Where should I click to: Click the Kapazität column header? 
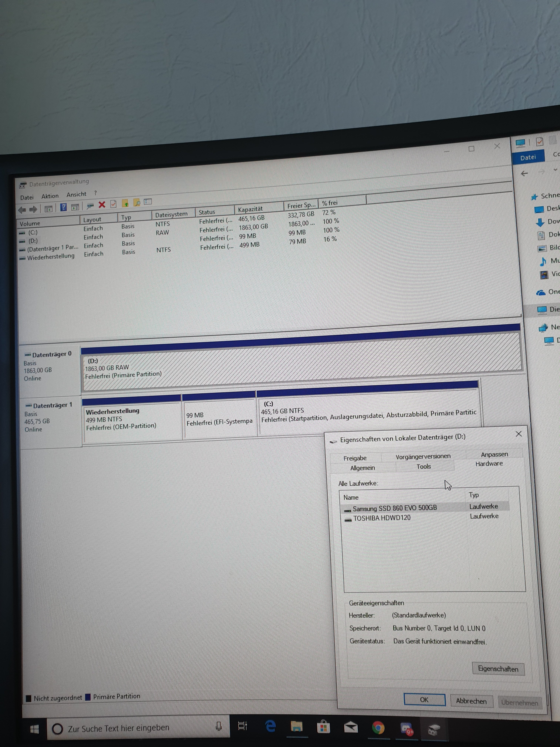(x=250, y=209)
